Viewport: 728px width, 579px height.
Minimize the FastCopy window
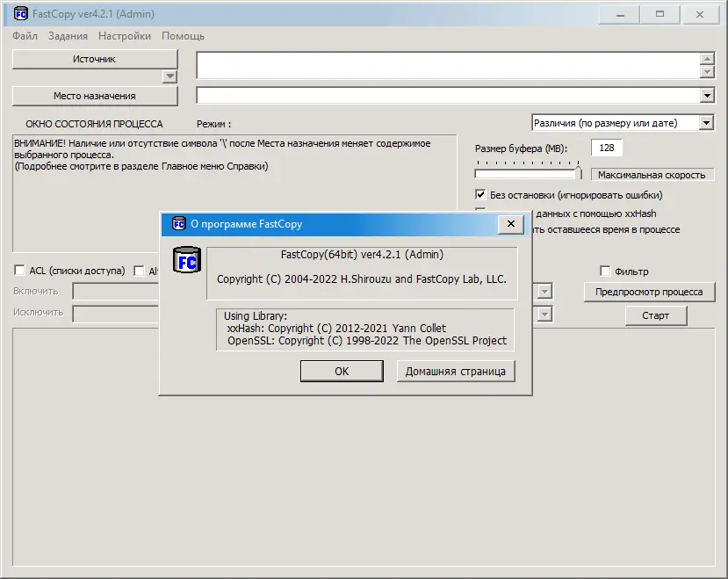click(620, 15)
